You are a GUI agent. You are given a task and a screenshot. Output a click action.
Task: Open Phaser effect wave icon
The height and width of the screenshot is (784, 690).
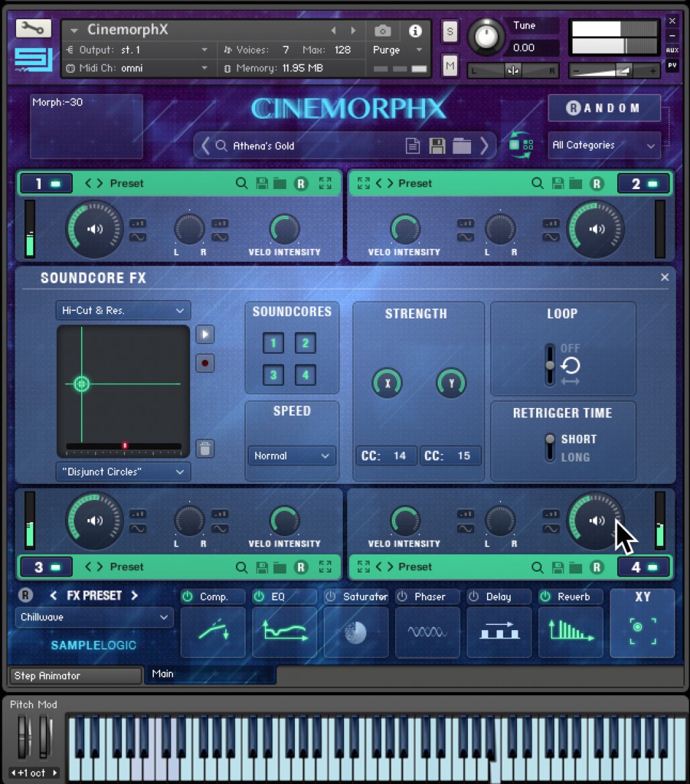[x=427, y=632]
